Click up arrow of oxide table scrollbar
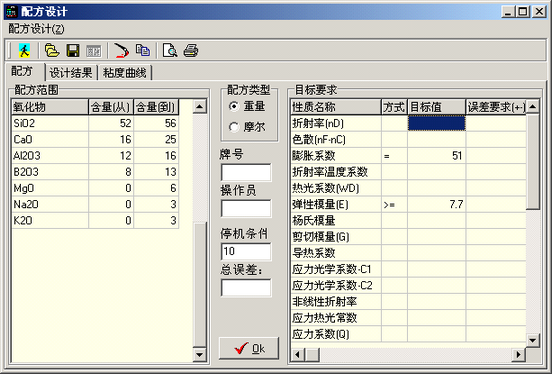This screenshot has width=552, height=374. coord(200,106)
